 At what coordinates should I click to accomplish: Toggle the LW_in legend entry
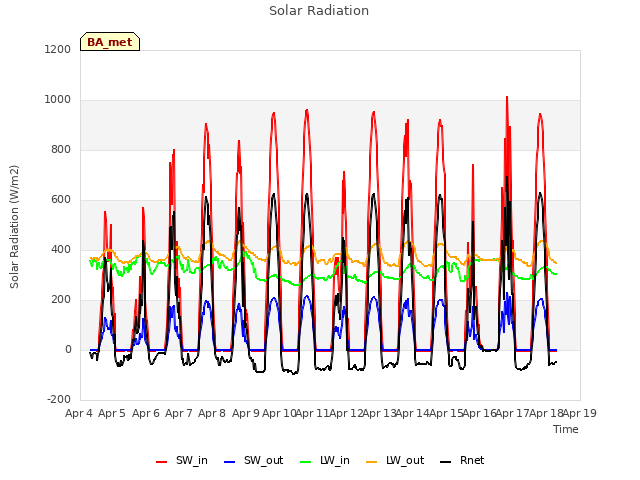(325, 460)
